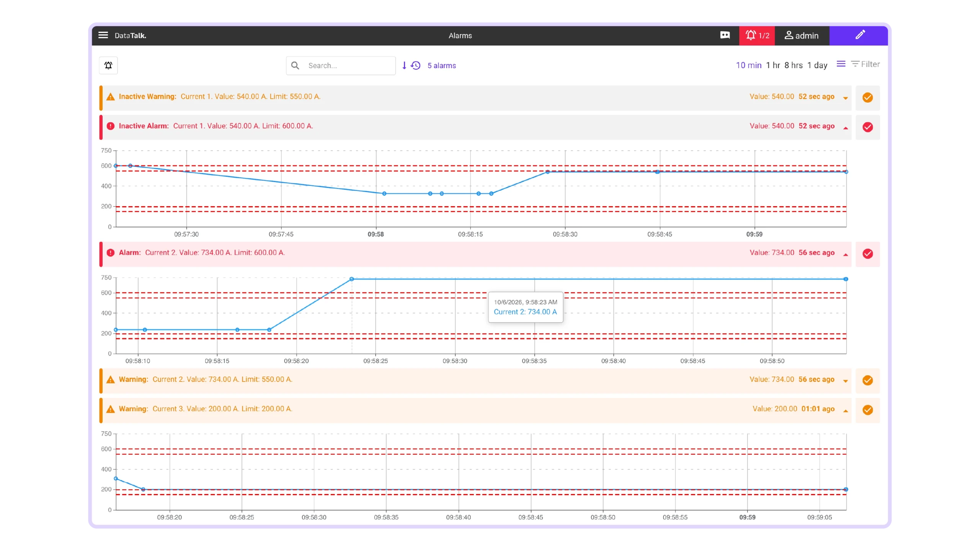Open the hamburger navigation menu

[x=103, y=35]
